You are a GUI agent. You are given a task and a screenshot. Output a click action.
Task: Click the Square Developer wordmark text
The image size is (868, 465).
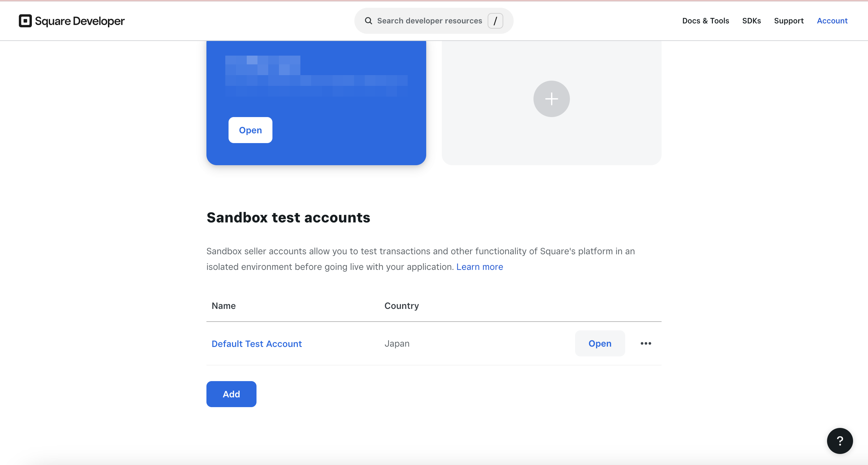(x=80, y=21)
